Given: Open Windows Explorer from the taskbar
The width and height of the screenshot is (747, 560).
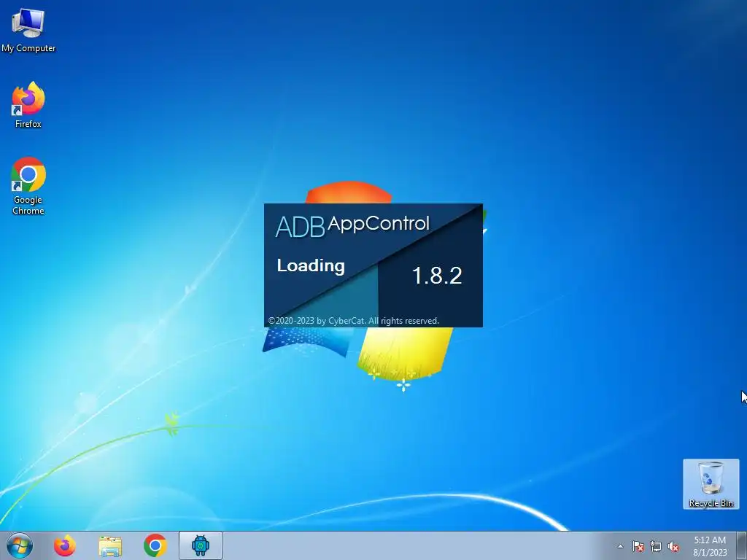Looking at the screenshot, I should tap(110, 546).
